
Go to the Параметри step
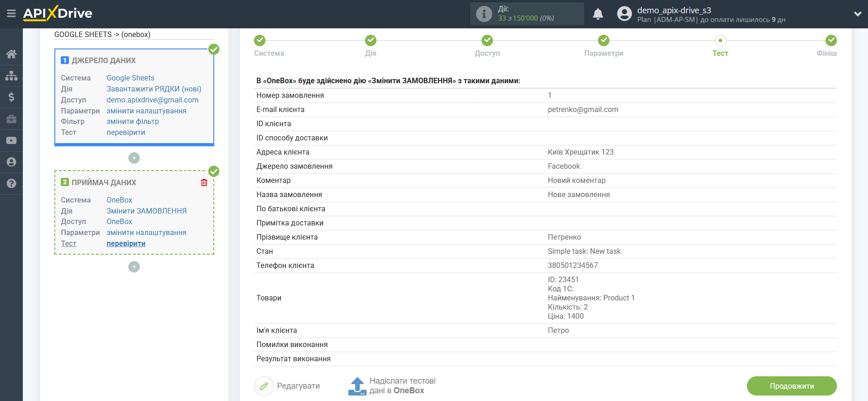603,46
